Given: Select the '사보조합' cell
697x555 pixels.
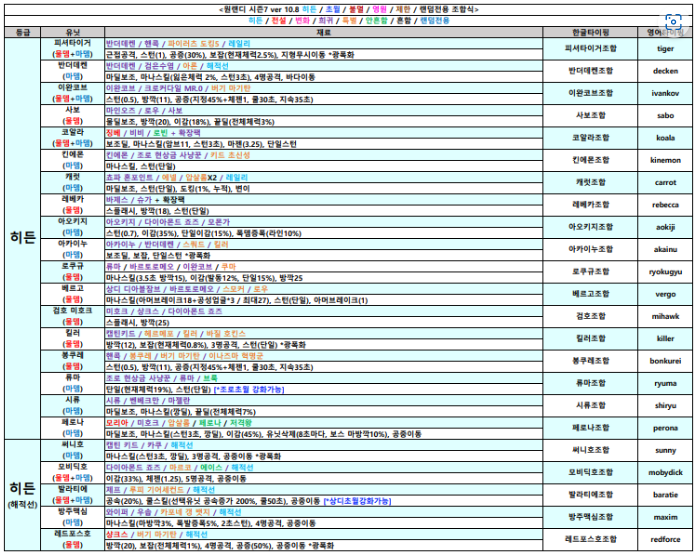Looking at the screenshot, I should point(590,116).
